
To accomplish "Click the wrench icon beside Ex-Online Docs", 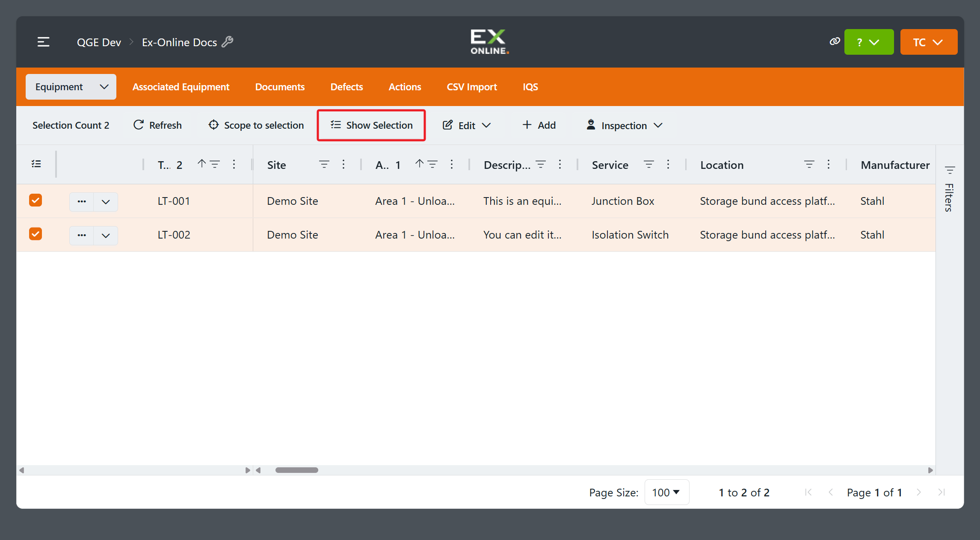I will pos(228,41).
